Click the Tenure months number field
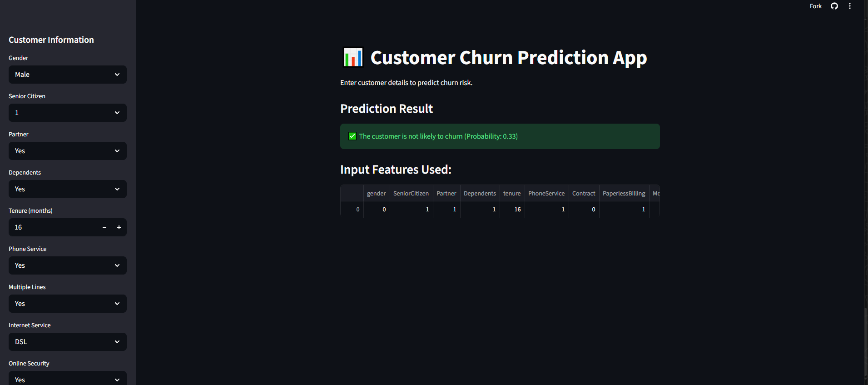 pos(52,227)
